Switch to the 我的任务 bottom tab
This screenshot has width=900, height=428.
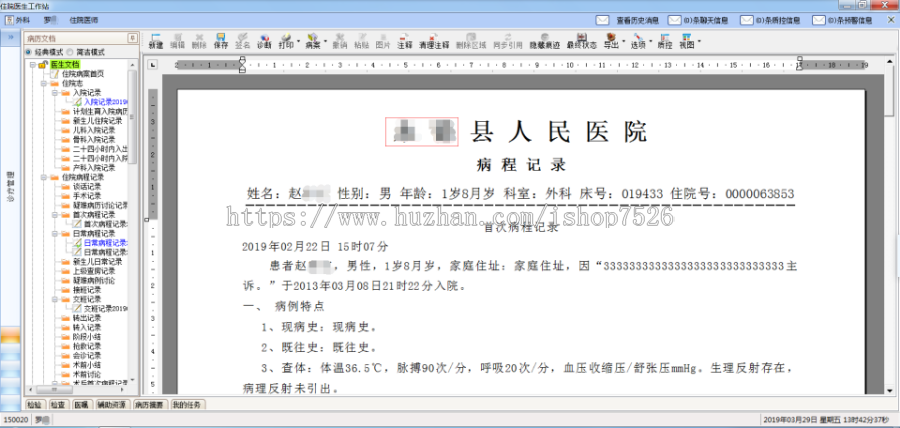coord(187,405)
